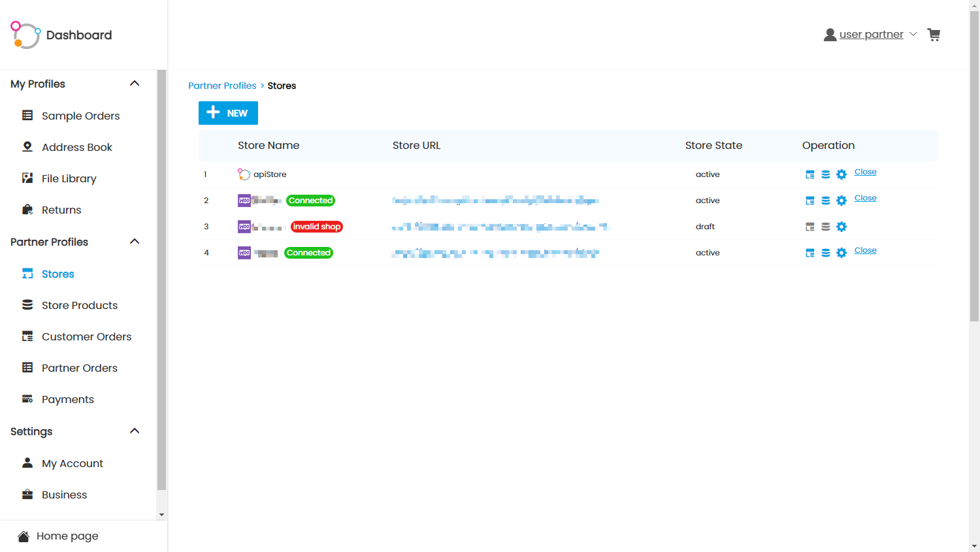The width and height of the screenshot is (980, 552).
Task: Close the apiStore store
Action: click(865, 172)
